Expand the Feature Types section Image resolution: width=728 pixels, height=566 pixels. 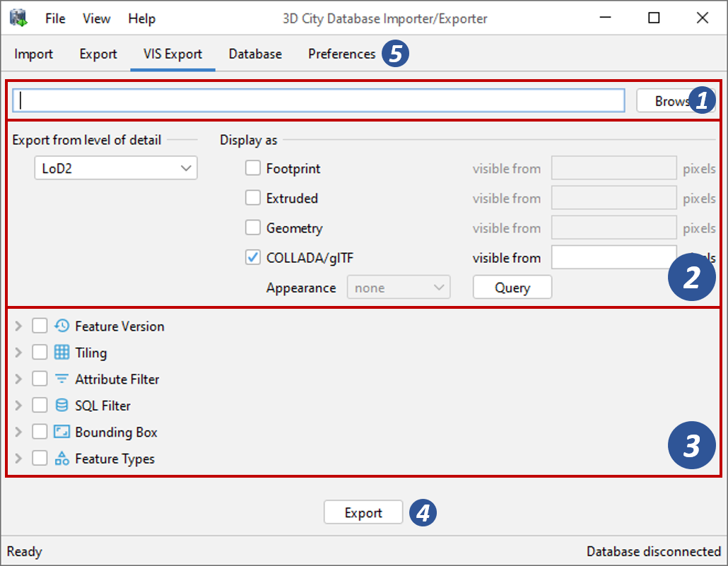pyautogui.click(x=18, y=459)
